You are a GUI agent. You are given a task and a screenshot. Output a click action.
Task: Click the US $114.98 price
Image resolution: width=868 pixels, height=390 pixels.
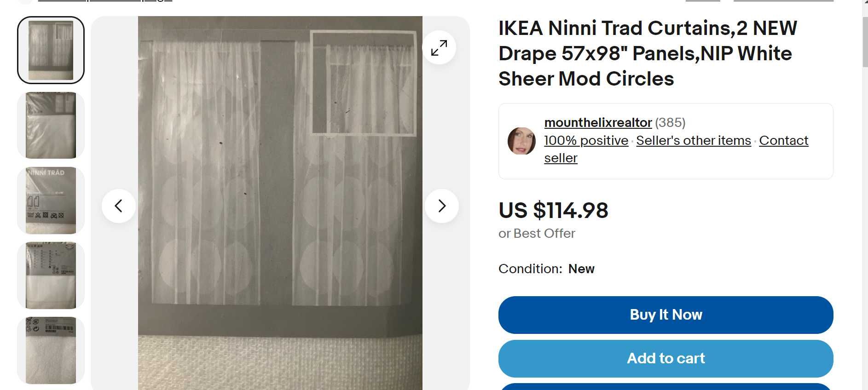553,211
